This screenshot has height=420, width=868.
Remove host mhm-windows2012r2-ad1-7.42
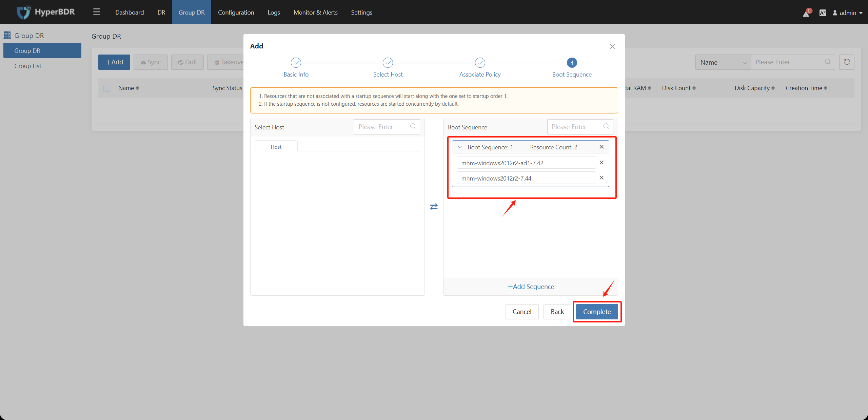pyautogui.click(x=601, y=163)
